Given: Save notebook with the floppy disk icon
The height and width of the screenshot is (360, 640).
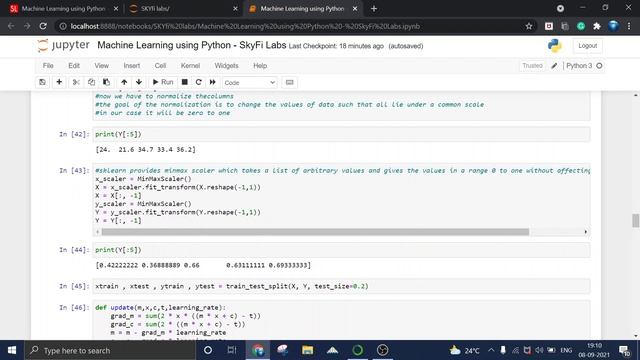Looking at the screenshot, I should pos(42,82).
